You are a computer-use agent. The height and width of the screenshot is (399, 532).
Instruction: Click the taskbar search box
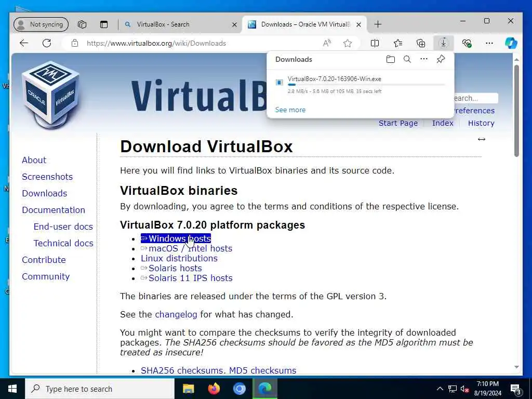tap(100, 389)
